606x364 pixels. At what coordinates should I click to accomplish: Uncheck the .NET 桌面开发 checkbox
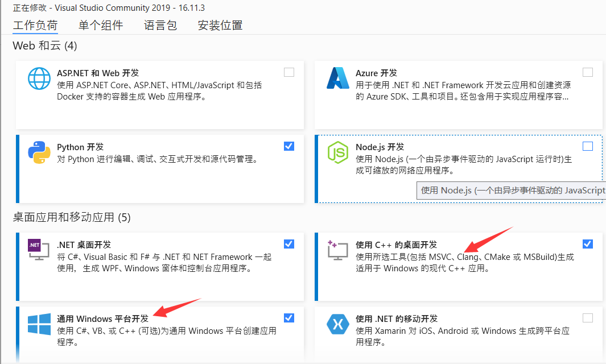click(x=289, y=244)
